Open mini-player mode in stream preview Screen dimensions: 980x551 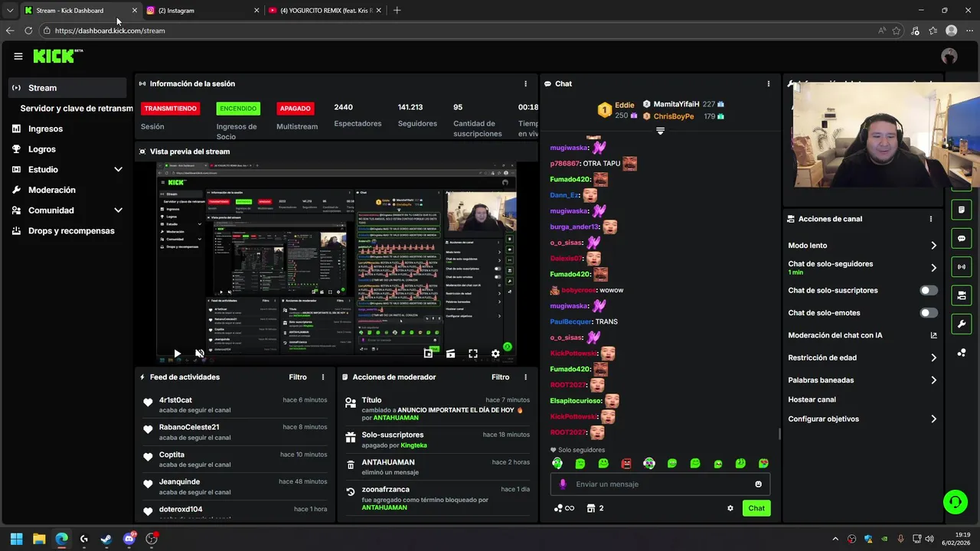(x=428, y=354)
